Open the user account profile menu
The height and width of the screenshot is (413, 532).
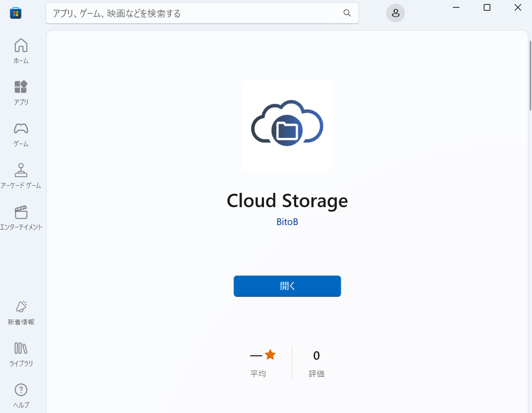[395, 13]
